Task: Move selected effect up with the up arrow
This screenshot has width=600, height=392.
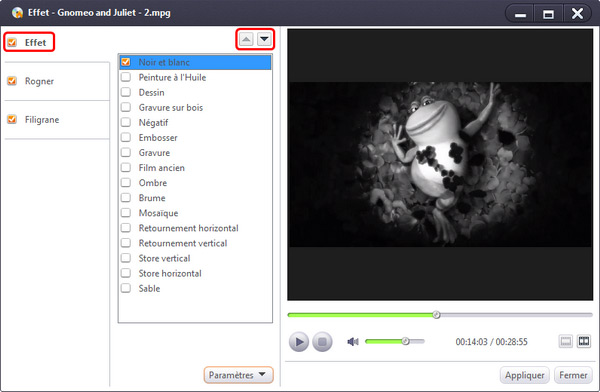Action: 246,39
